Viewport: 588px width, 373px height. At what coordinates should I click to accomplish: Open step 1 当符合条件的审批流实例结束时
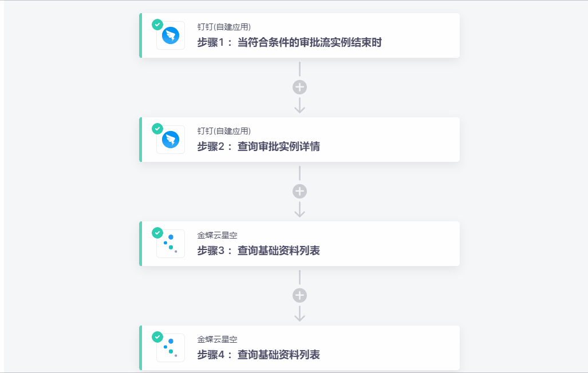click(x=289, y=42)
